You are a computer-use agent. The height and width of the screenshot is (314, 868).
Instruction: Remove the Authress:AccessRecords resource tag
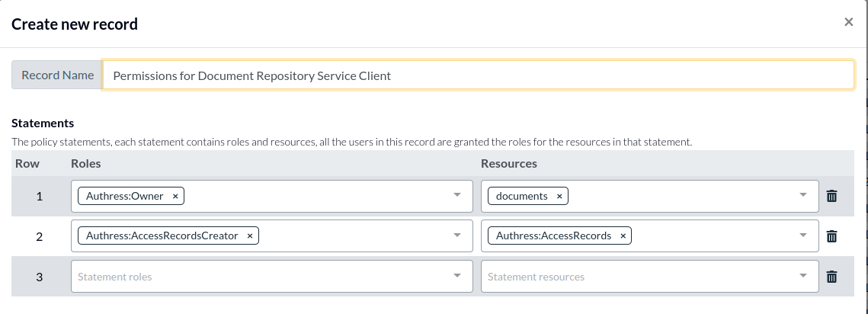(623, 236)
